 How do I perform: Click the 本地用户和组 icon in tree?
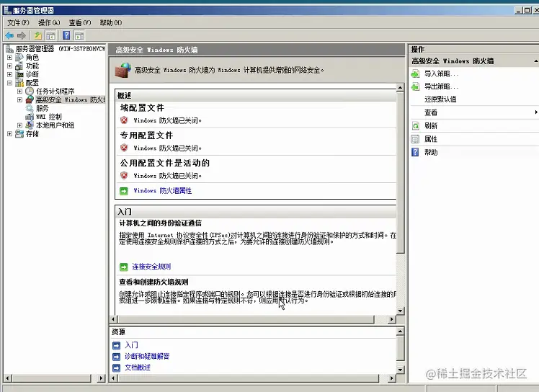pyautogui.click(x=30, y=125)
